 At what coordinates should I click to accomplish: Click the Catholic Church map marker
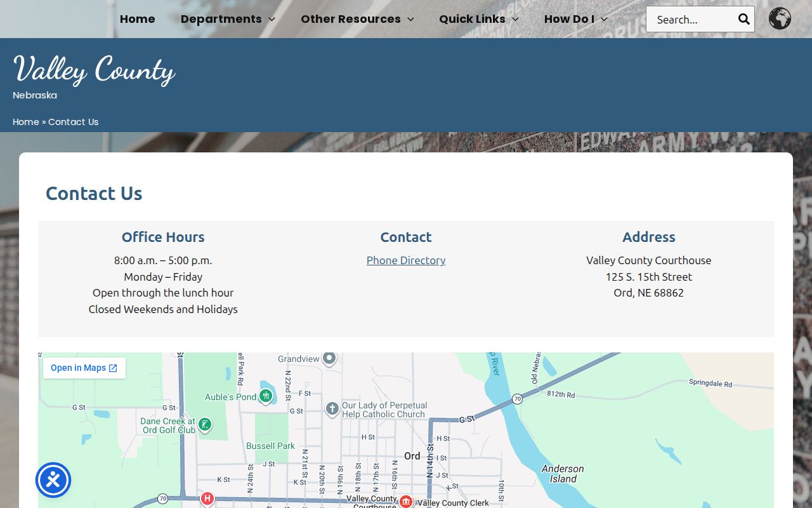(x=332, y=408)
